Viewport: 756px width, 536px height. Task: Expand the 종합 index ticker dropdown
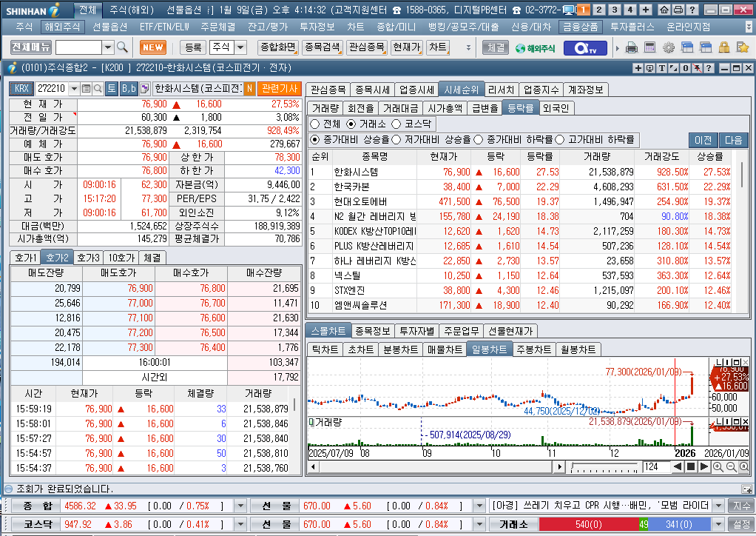tap(240, 506)
